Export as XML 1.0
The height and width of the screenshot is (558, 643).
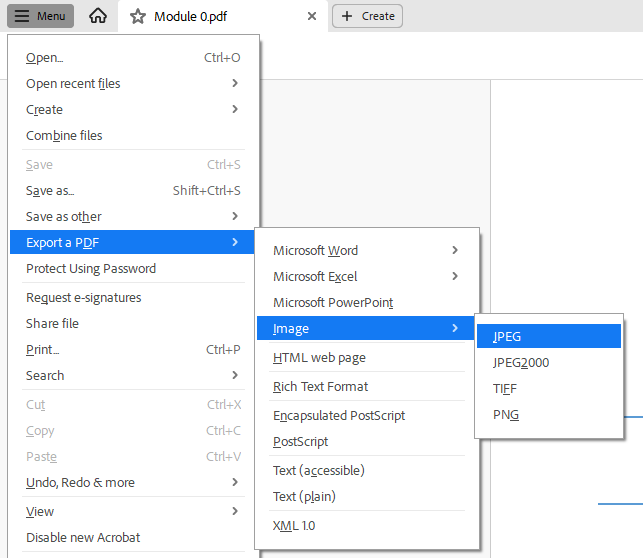pos(366,526)
